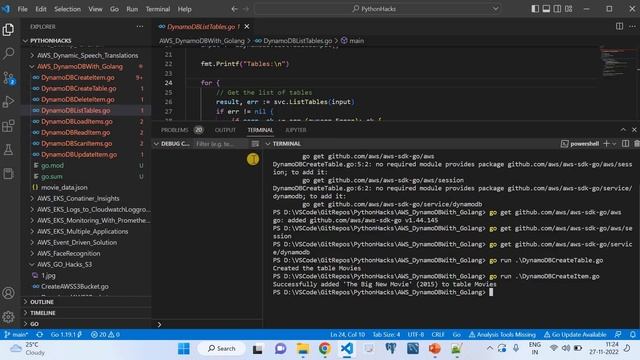Switch to the Output tab
The image size is (640, 360).
pyautogui.click(x=225, y=130)
